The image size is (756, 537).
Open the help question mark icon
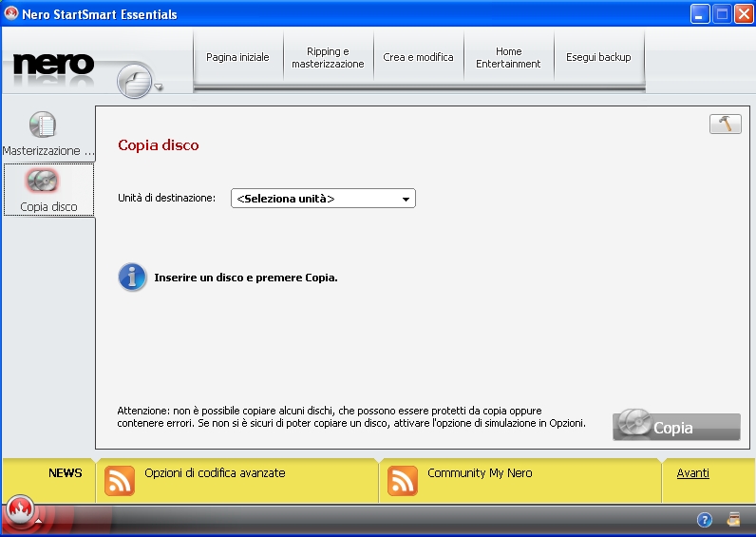(705, 520)
